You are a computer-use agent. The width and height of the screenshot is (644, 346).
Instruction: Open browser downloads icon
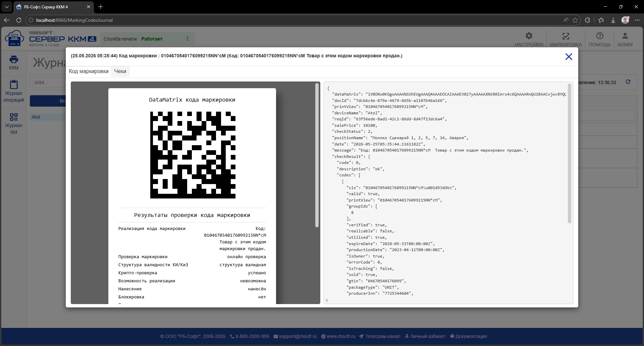tap(613, 20)
